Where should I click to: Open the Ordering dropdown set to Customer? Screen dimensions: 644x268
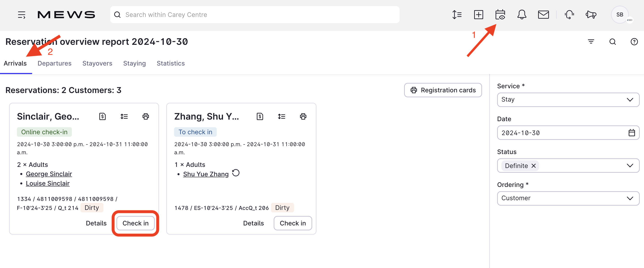[568, 198]
